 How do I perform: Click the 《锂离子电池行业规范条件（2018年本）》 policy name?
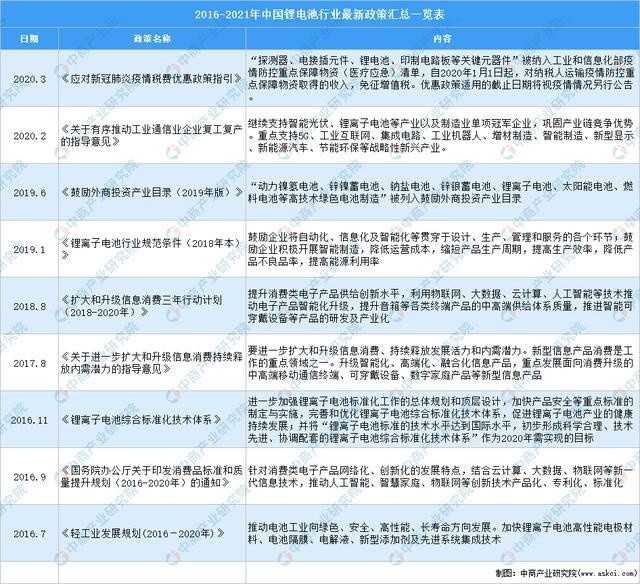click(152, 249)
